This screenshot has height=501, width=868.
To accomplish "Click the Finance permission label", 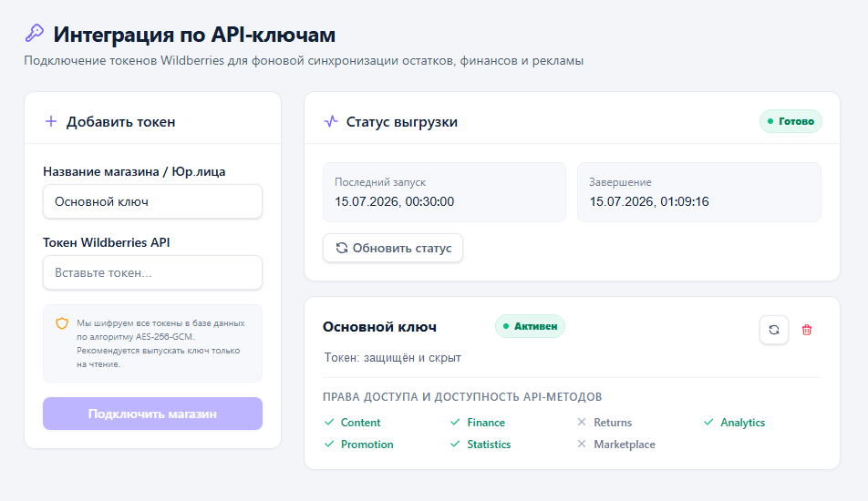I will click(x=486, y=423).
